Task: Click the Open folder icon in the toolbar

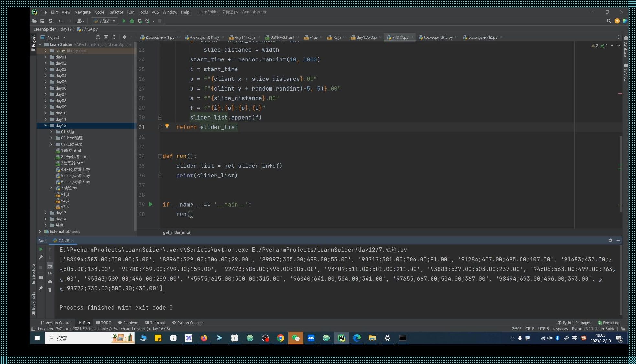Action: (34, 21)
